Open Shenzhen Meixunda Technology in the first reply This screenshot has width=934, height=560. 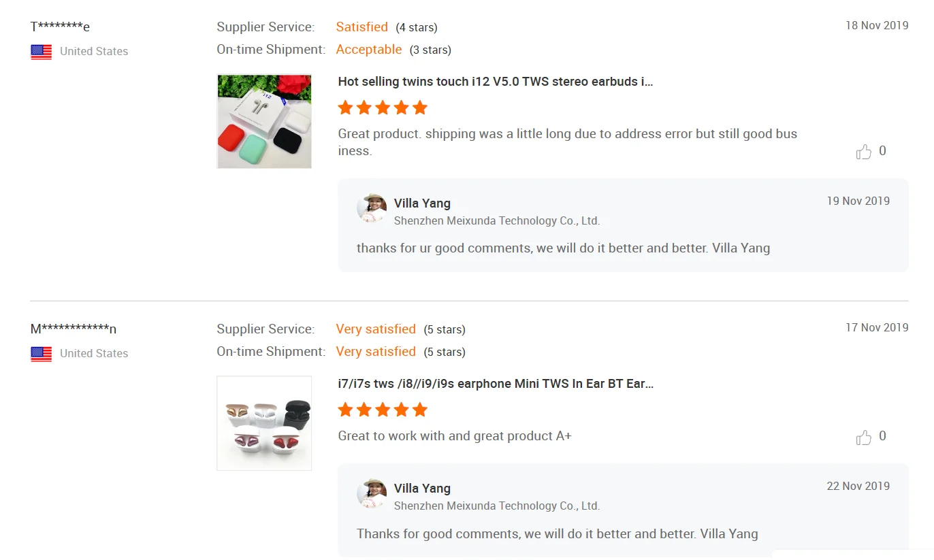pyautogui.click(x=497, y=221)
